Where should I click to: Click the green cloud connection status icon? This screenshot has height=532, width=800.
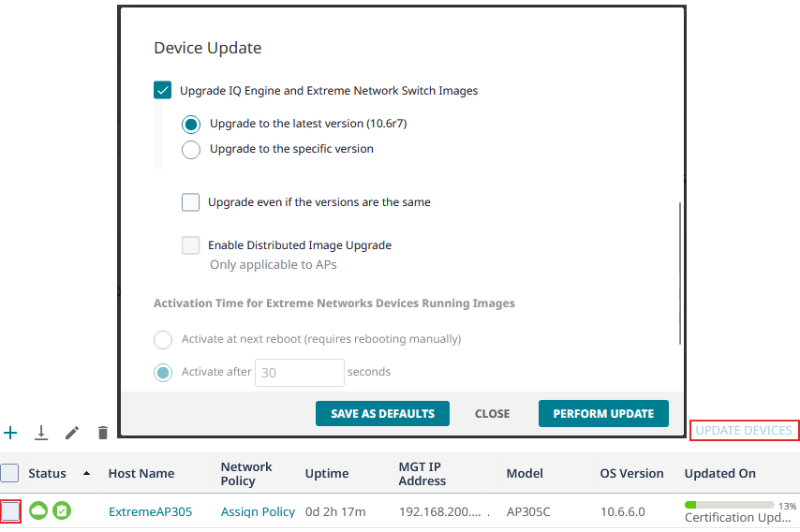tap(38, 511)
